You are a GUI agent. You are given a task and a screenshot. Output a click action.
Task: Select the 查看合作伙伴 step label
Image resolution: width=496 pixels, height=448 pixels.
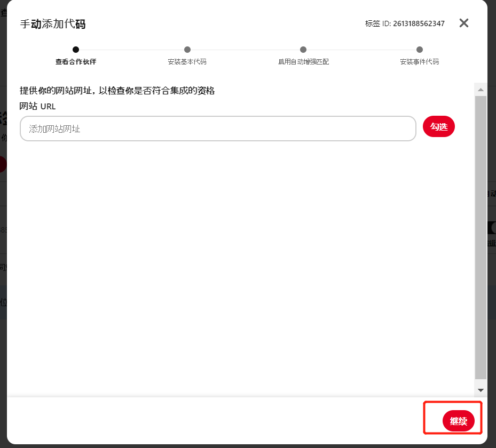coord(76,62)
